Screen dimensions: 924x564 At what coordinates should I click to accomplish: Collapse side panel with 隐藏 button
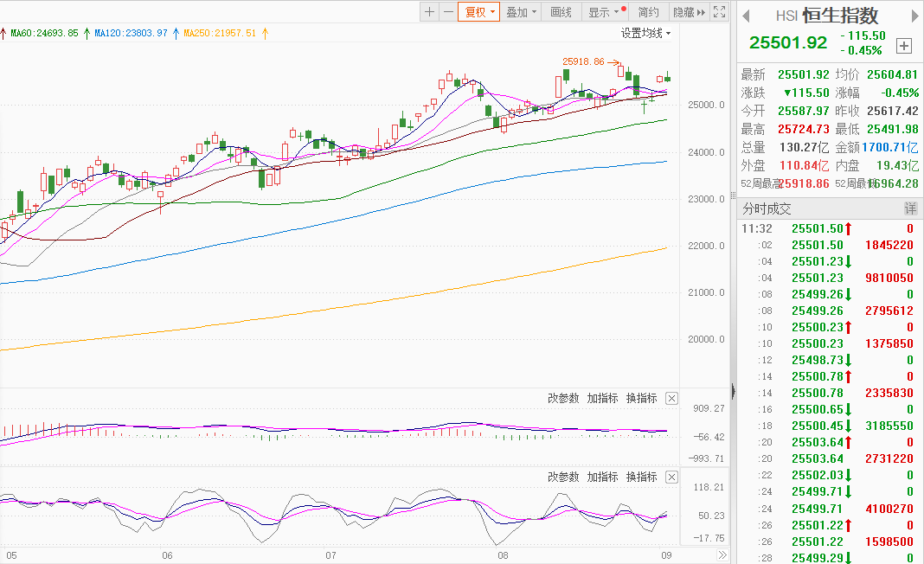(x=688, y=12)
